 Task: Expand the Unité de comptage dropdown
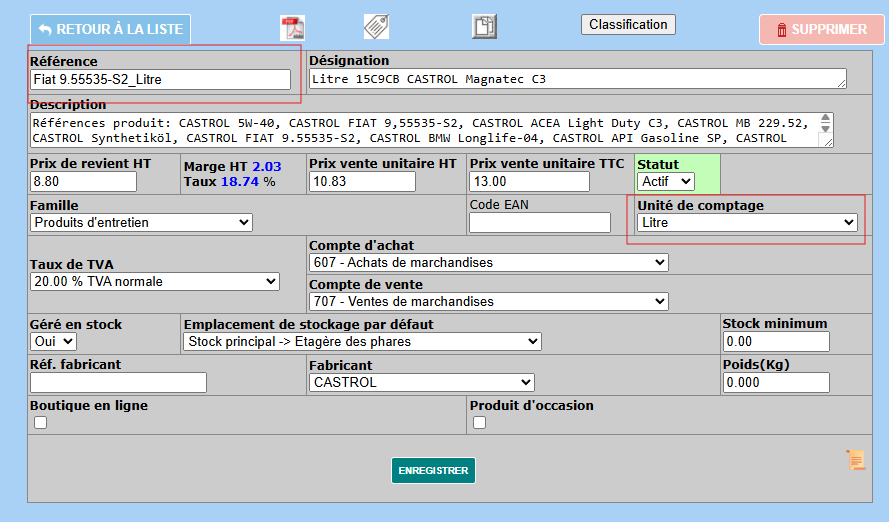[748, 222]
